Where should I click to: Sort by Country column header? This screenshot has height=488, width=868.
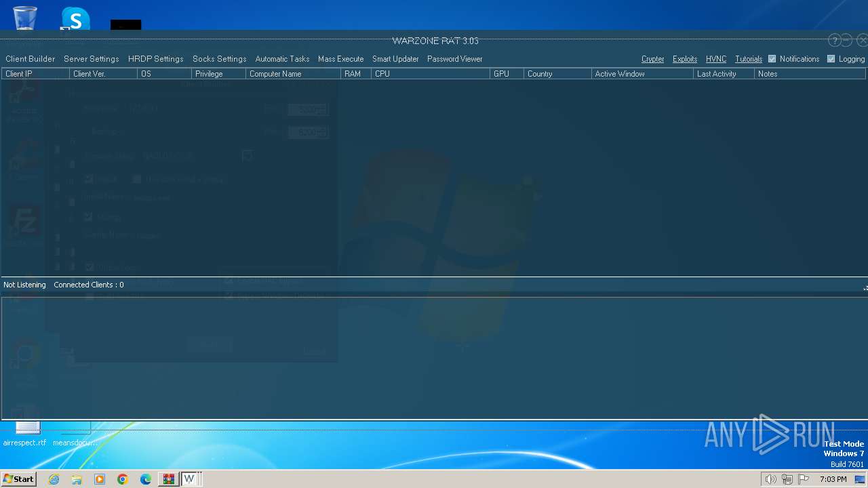557,74
